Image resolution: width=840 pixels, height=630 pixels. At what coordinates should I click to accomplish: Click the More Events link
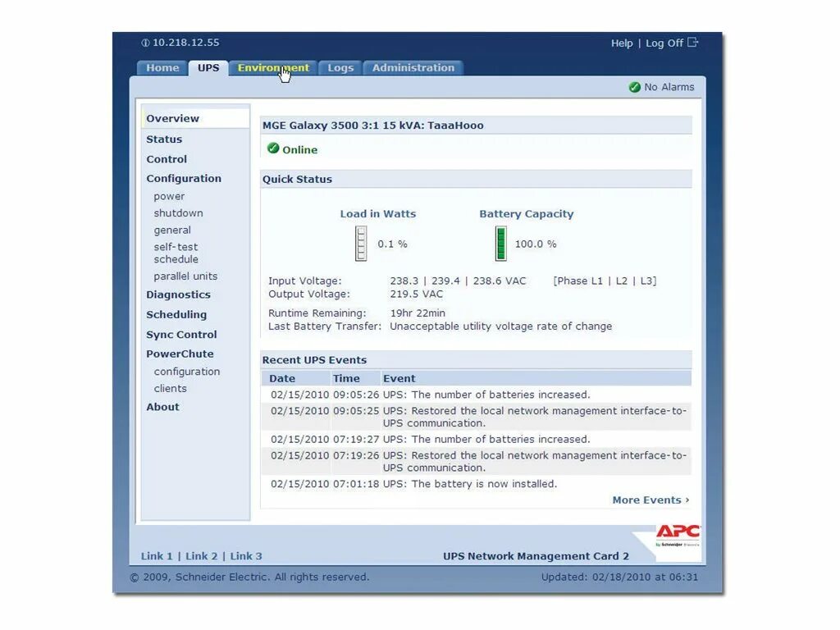651,500
